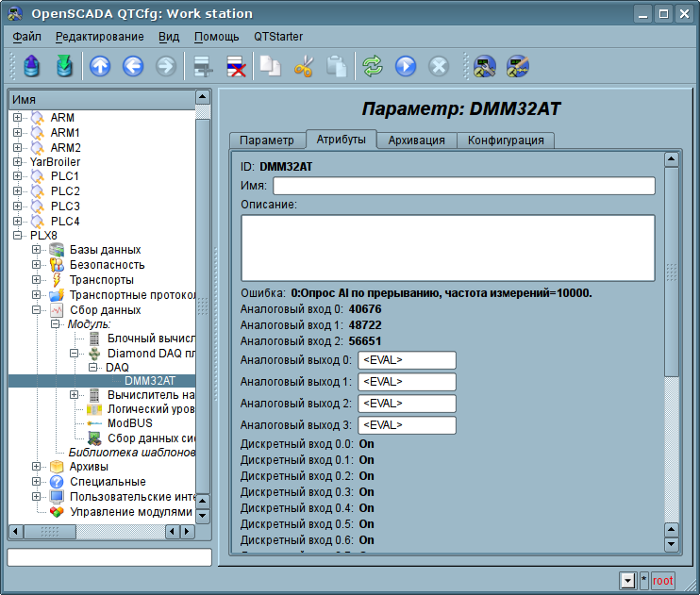Image resolution: width=700 pixels, height=595 pixels.
Task: Click the Copy item toolbar icon
Action: tap(271, 66)
